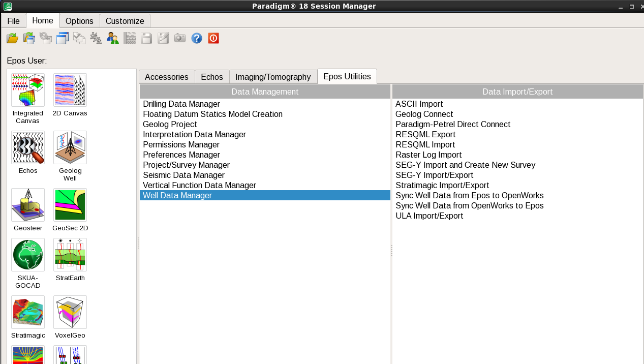Open the Imaging/Tomography tab

point(273,77)
